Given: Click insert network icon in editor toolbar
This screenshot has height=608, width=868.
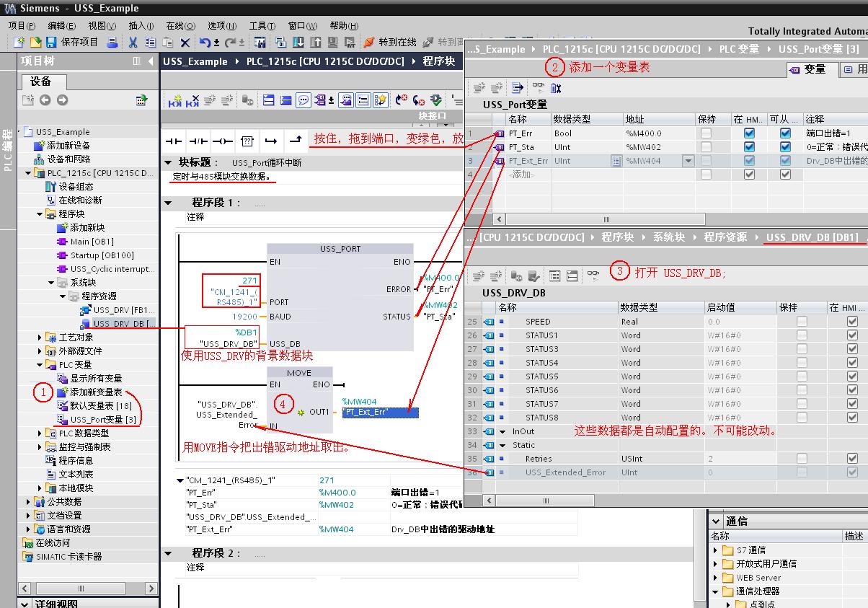Looking at the screenshot, I should pyautogui.click(x=175, y=100).
